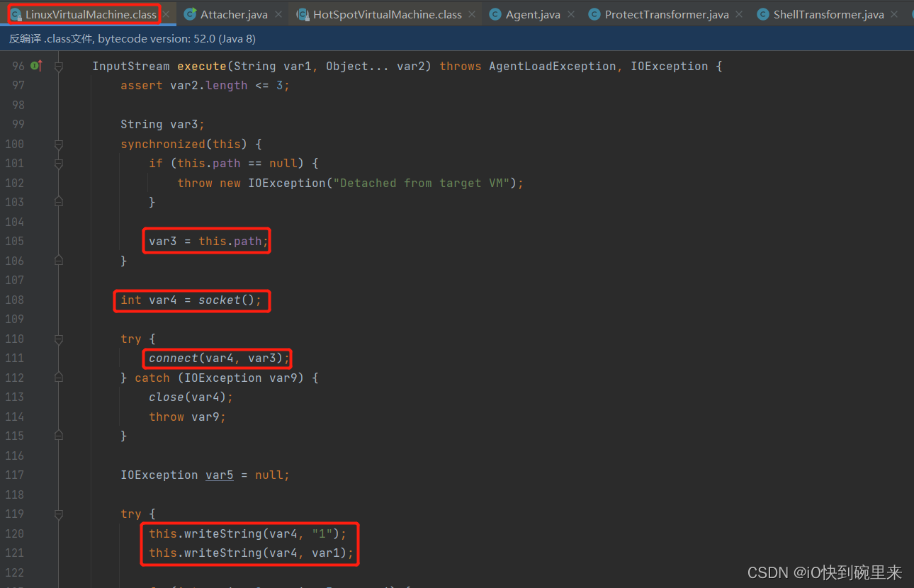Image resolution: width=914 pixels, height=588 pixels.
Task: Collapse the try block at line 119
Action: click(x=59, y=514)
